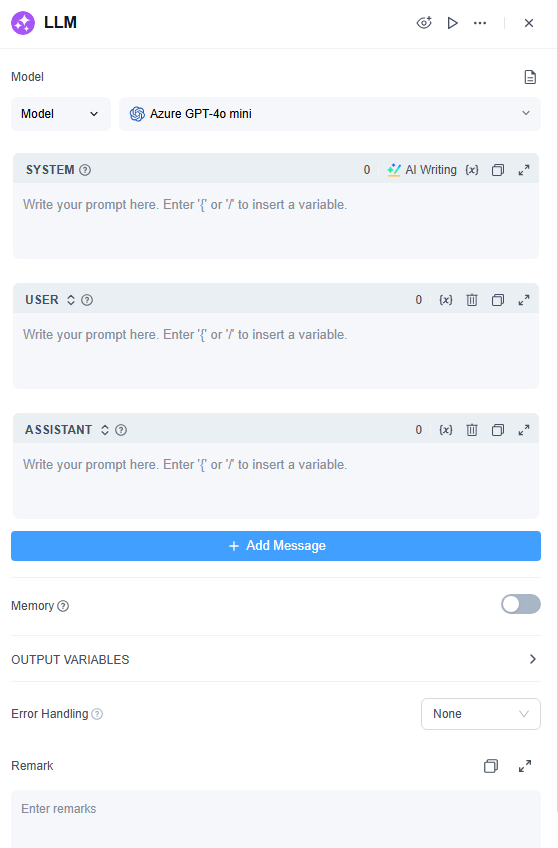Click the AI Writing button in SYSTEM
The width and height of the screenshot is (558, 848).
point(422,170)
